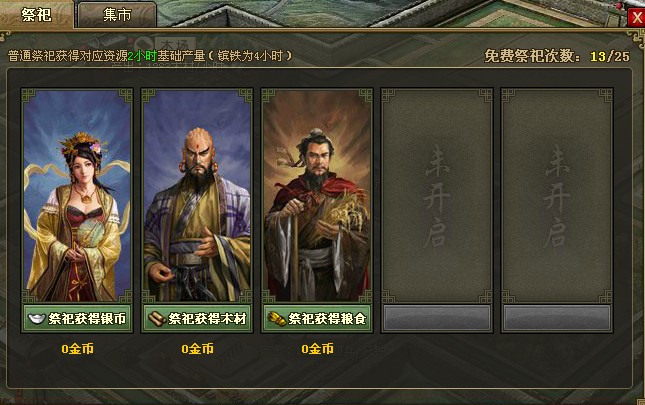This screenshot has width=645, height=405.
Task: Click the silver ingot icon
Action: (x=37, y=319)
